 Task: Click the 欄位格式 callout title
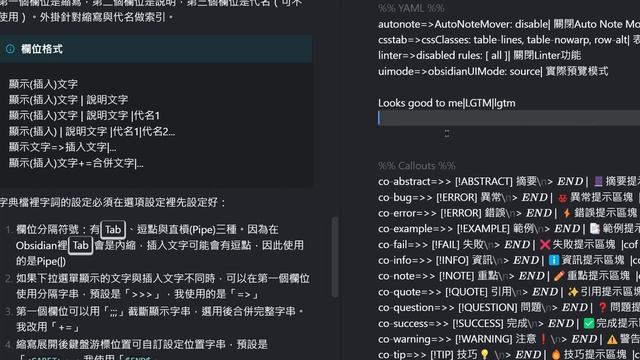(x=42, y=49)
